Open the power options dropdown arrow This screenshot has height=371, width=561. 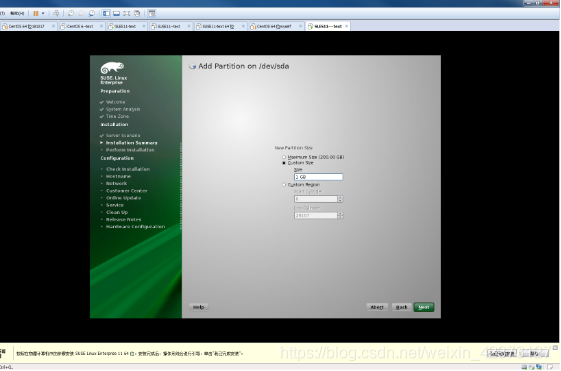(43, 13)
